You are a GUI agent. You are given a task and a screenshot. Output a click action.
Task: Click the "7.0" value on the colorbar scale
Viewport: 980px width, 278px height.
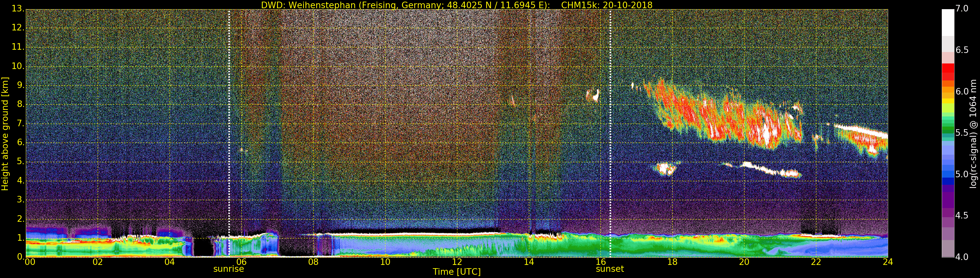coord(962,9)
